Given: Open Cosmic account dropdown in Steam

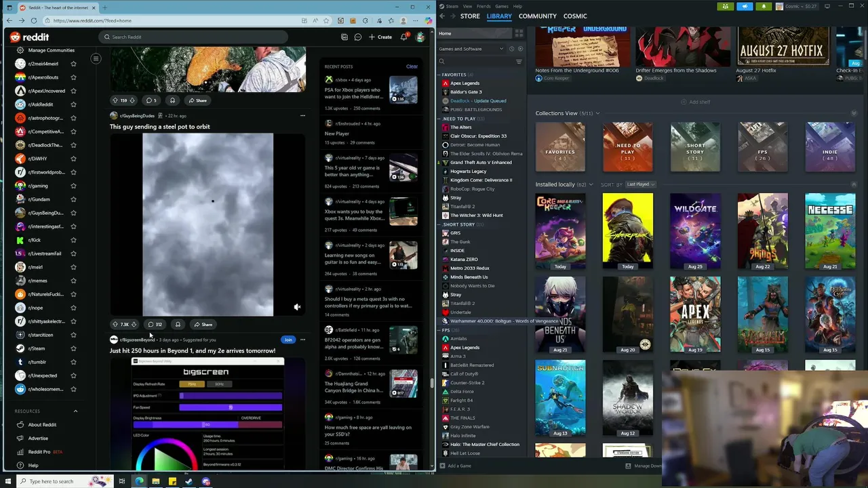Looking at the screenshot, I should 798,7.
